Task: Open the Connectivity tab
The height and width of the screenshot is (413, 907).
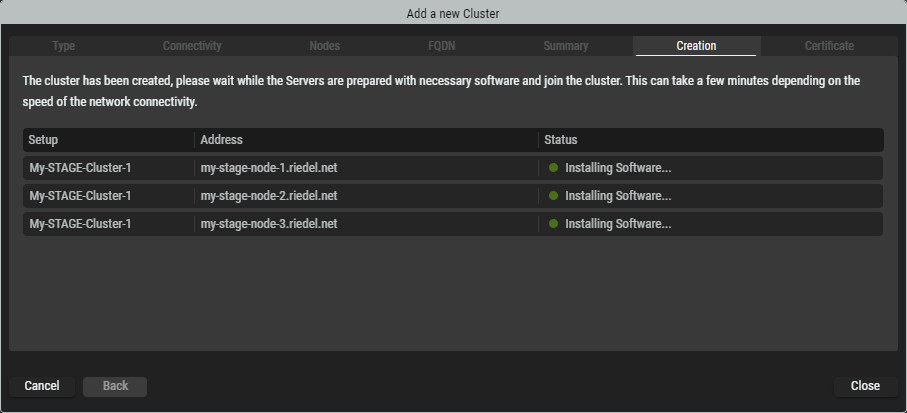Action: (192, 46)
